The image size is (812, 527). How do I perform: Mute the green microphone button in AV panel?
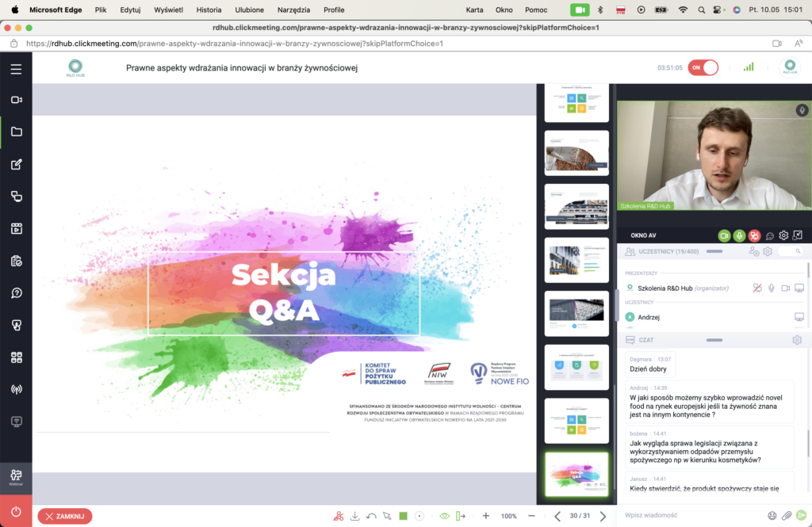(739, 235)
